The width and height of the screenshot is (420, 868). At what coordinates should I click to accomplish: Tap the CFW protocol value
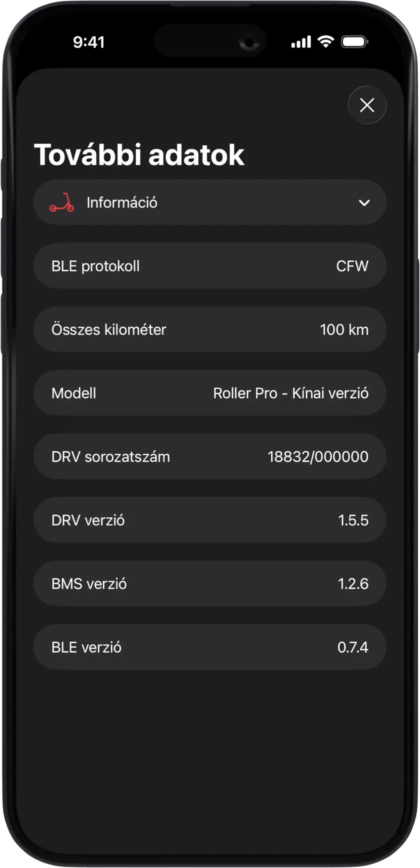[352, 266]
